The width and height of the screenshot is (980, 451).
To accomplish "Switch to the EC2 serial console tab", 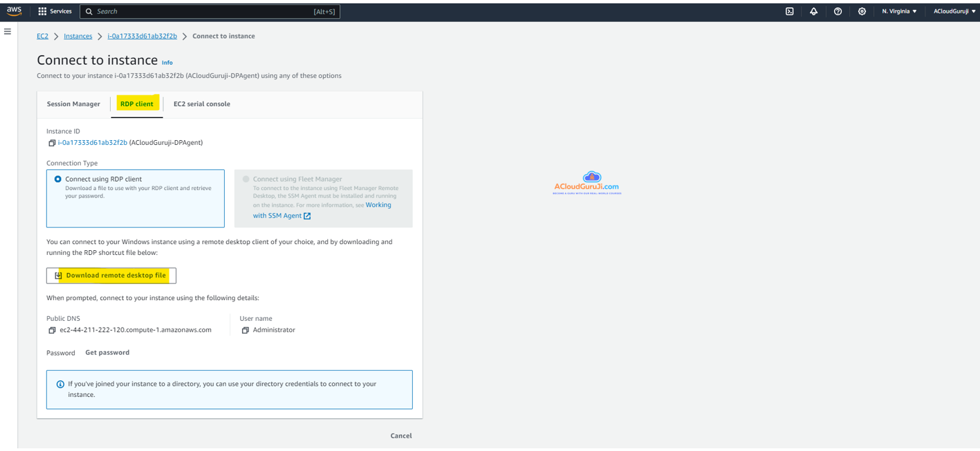I will click(201, 104).
